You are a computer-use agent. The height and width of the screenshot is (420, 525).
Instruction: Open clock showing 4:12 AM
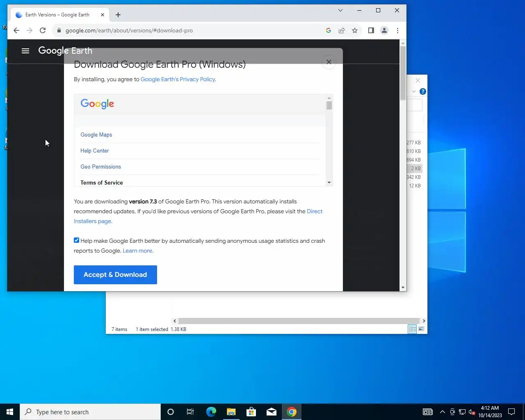[490, 412]
